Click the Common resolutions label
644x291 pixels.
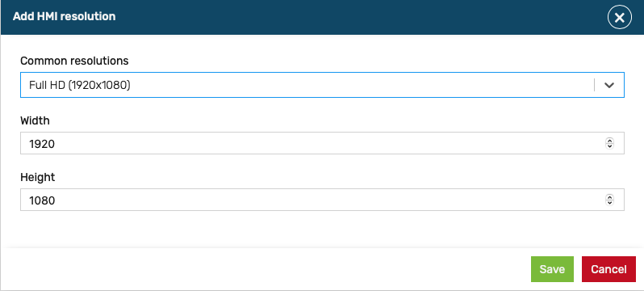(74, 61)
